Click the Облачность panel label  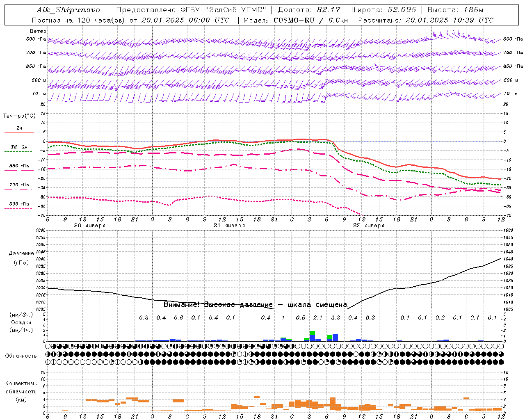[21, 356]
